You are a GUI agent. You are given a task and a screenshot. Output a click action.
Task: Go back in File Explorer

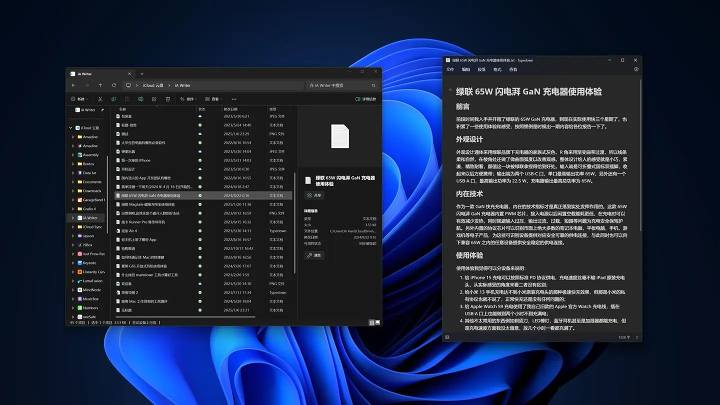click(73, 85)
